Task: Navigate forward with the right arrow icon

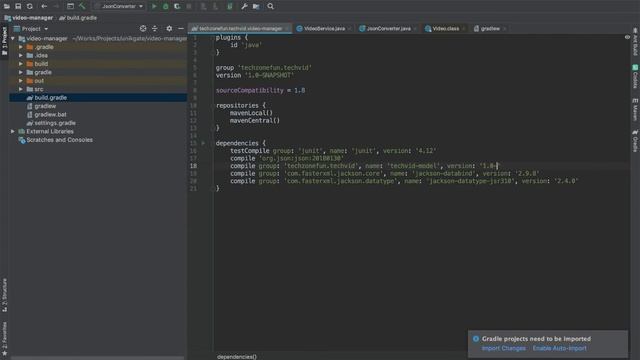Action: pos(56,6)
